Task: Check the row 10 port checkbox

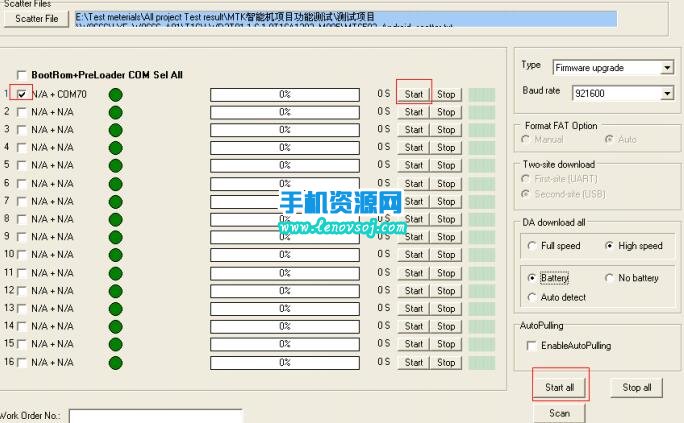Action: pos(21,255)
